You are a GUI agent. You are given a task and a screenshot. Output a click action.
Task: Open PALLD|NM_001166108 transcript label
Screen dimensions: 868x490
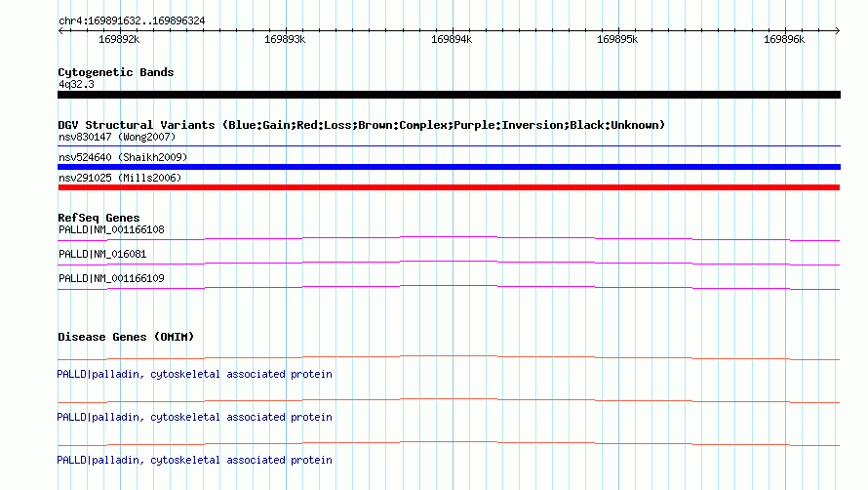coord(111,229)
